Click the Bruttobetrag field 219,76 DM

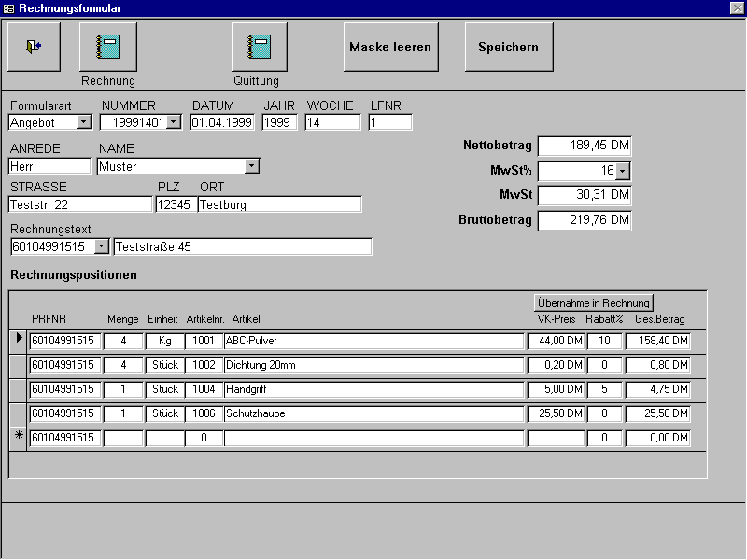585,220
